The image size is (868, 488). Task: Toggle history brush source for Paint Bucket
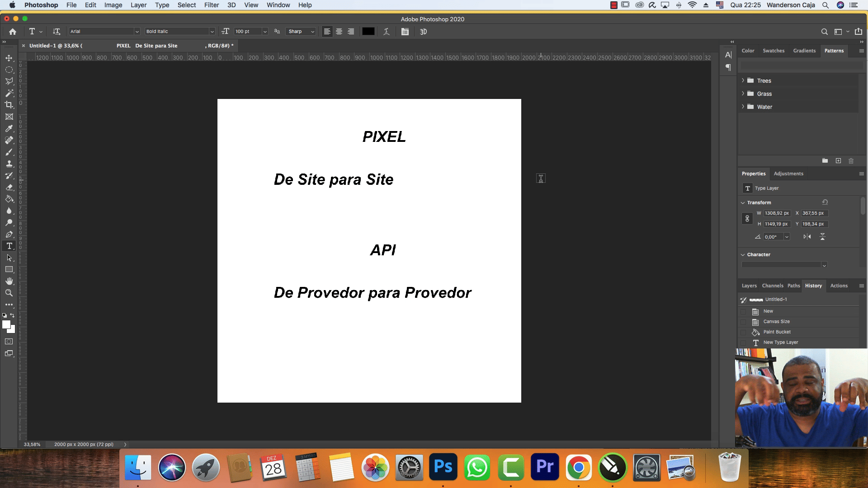(x=743, y=332)
